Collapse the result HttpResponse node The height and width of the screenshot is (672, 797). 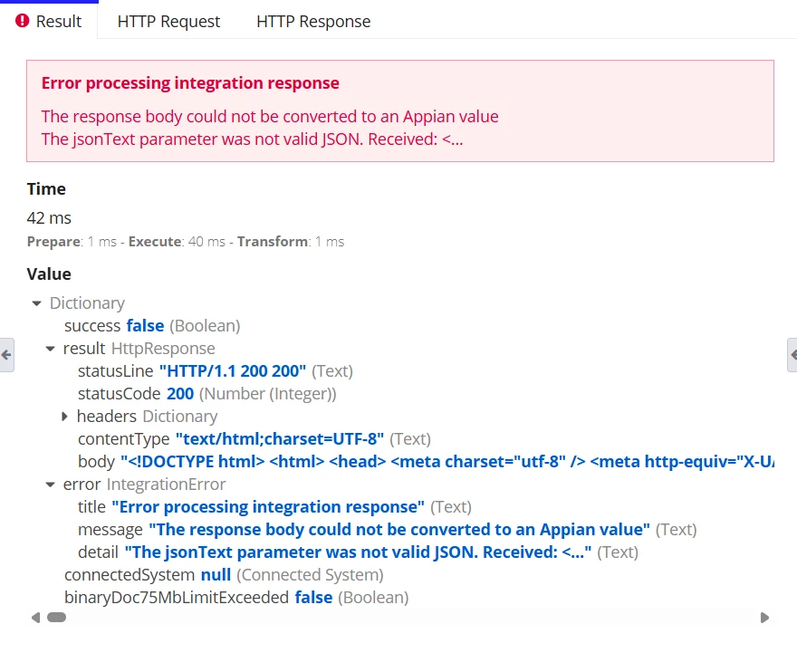pos(51,349)
